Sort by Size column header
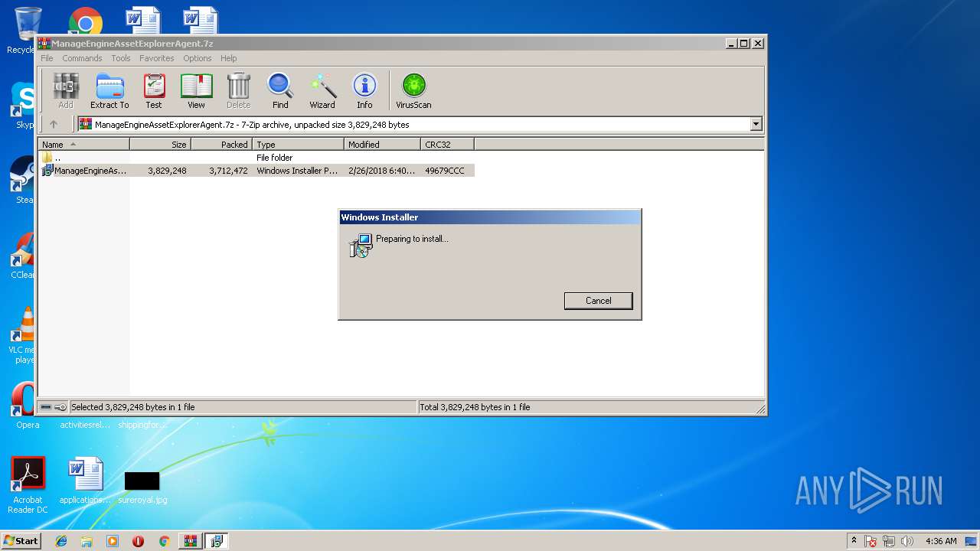This screenshot has width=980, height=551. (x=160, y=145)
